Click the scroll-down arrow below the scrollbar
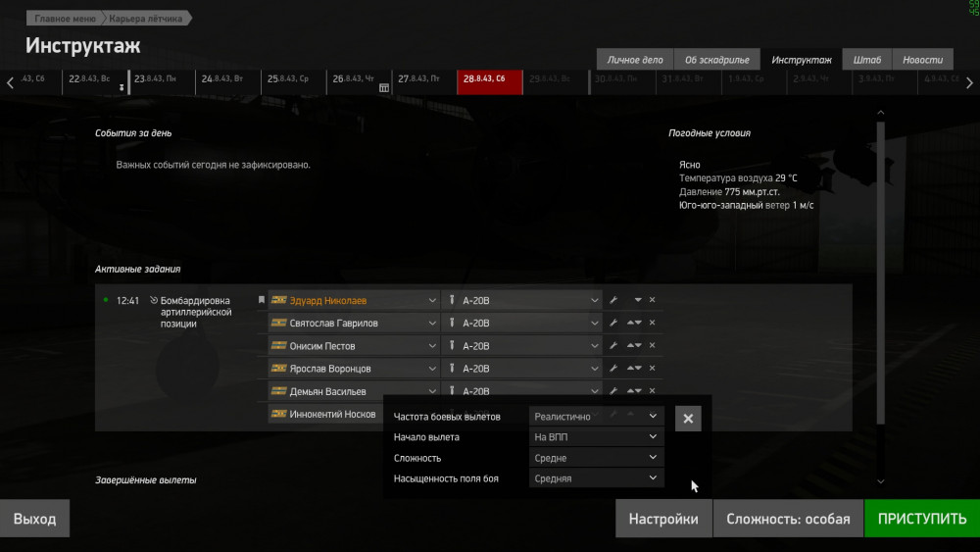 click(881, 481)
